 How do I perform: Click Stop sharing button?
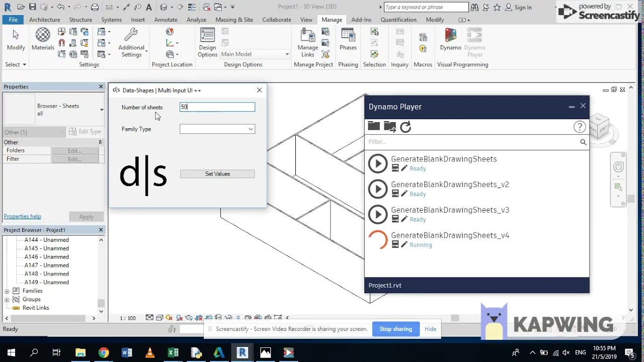[x=395, y=329]
